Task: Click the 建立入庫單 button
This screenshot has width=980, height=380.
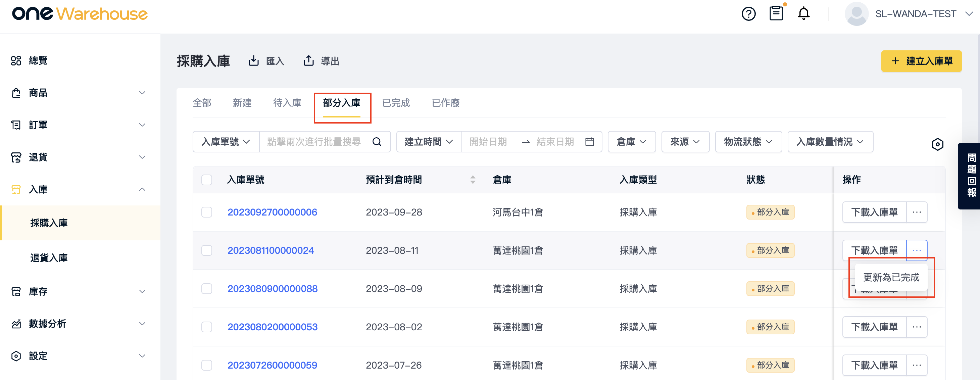Action: 921,61
